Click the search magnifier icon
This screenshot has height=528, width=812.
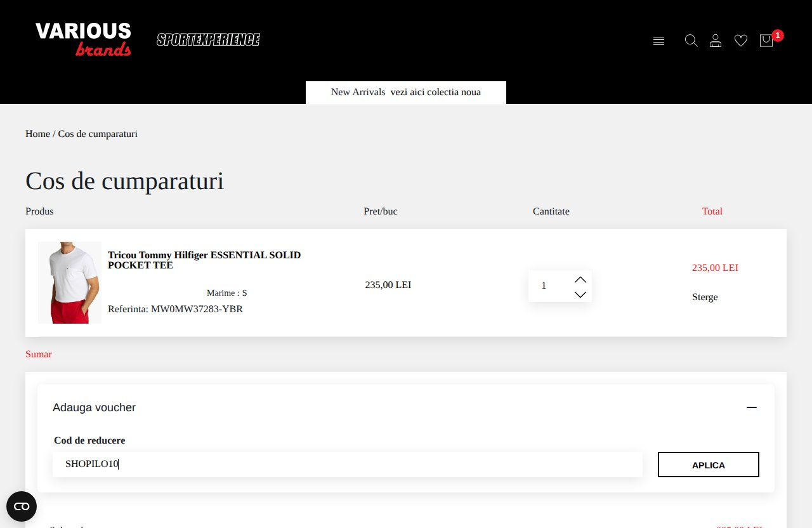click(691, 41)
